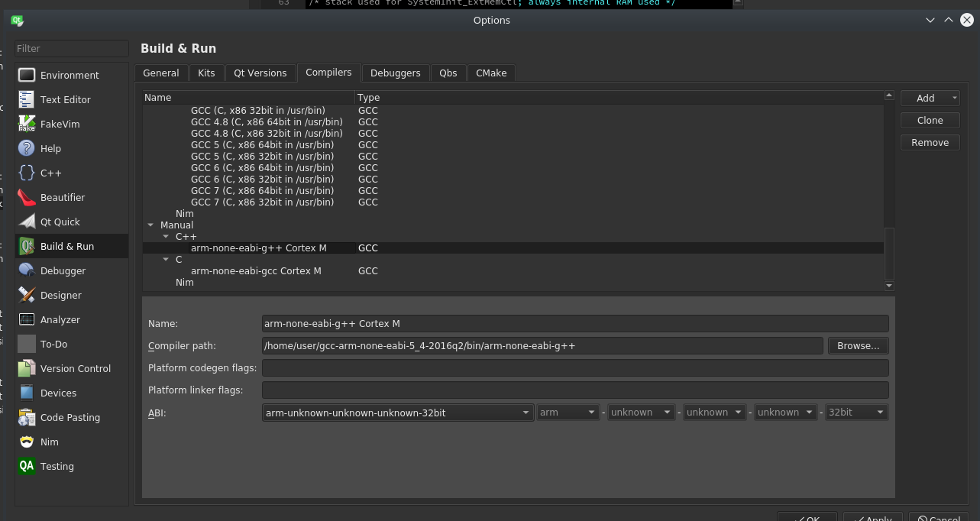Open the Beautifier settings category
Image resolution: width=980 pixels, height=521 pixels.
[72, 197]
